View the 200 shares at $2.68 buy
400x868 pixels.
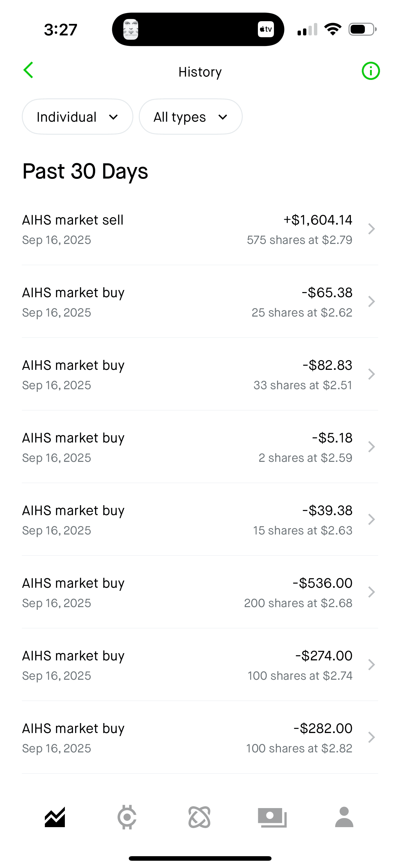pyautogui.click(x=200, y=592)
